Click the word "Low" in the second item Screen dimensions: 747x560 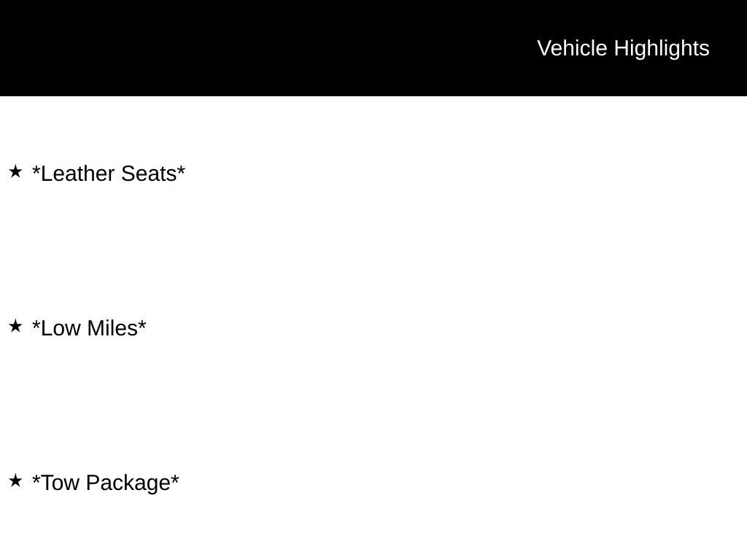pos(61,328)
